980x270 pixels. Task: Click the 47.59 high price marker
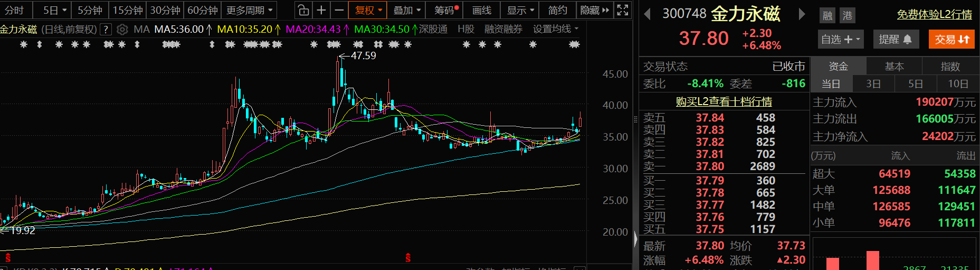[x=363, y=55]
